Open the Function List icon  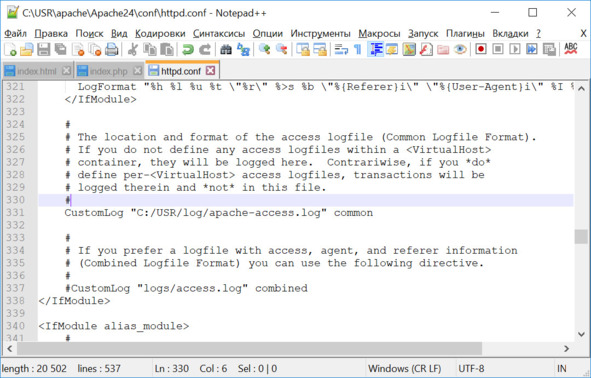[x=426, y=49]
